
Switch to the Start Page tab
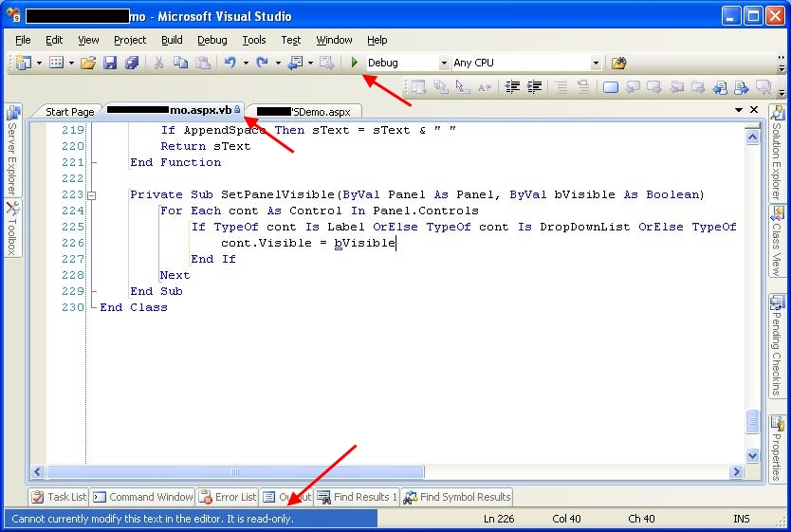tap(69, 112)
